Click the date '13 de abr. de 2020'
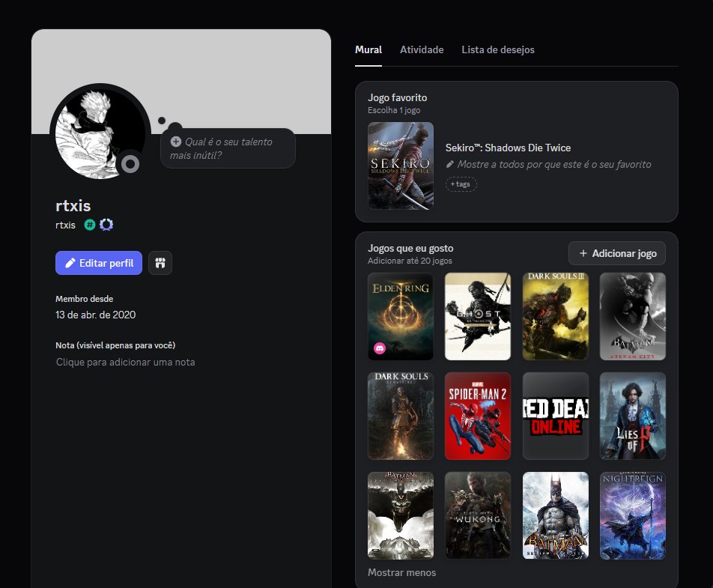713x588 pixels. pyautogui.click(x=96, y=315)
